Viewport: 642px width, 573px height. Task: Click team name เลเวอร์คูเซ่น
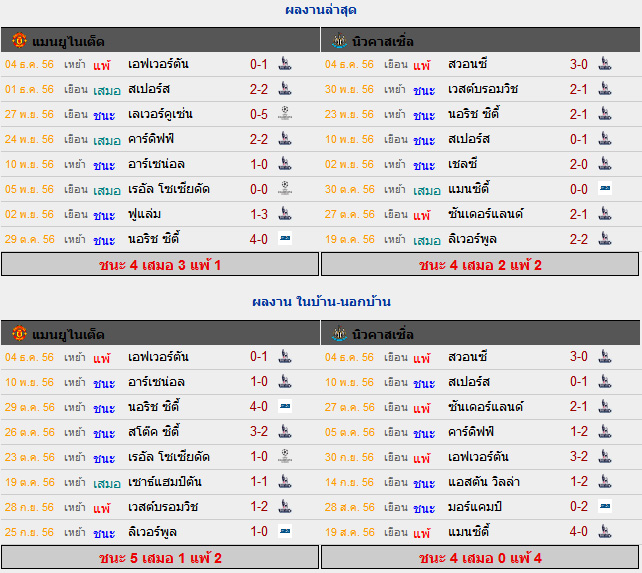coord(160,113)
